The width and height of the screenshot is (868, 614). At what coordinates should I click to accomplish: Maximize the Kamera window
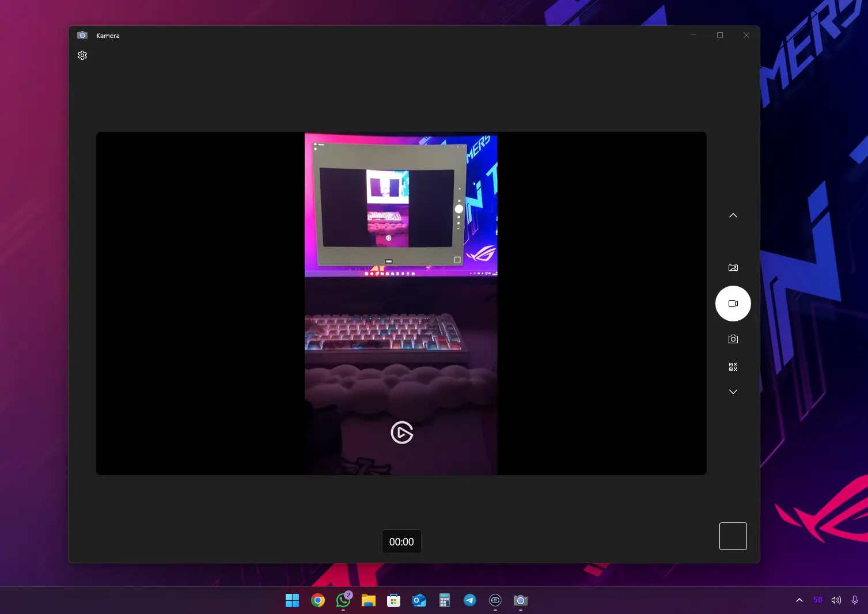[720, 35]
